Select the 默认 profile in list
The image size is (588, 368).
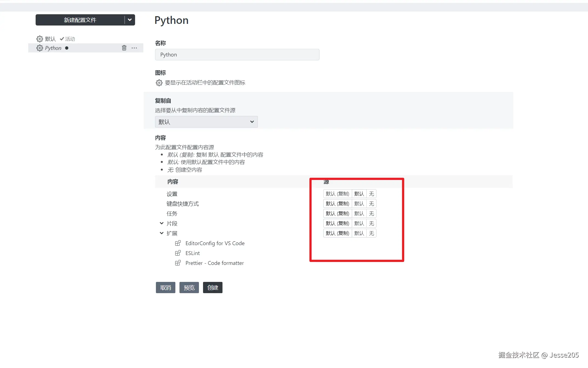(x=50, y=39)
